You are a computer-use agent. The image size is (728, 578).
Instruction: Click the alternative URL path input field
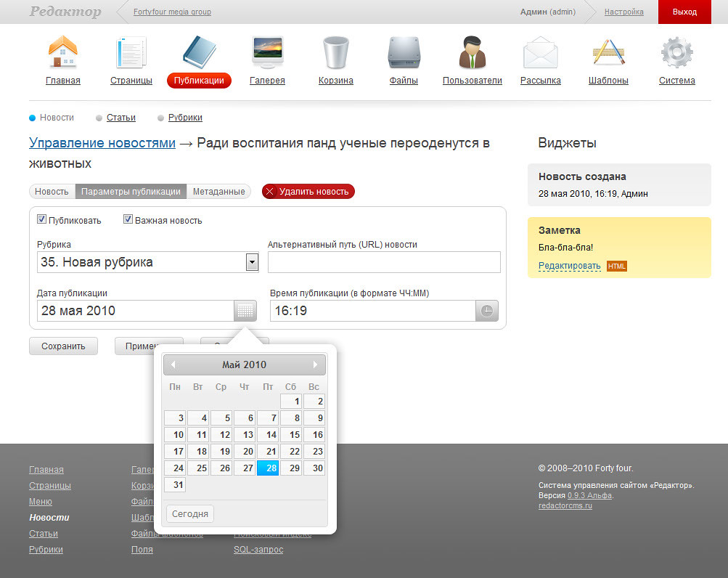(x=384, y=262)
